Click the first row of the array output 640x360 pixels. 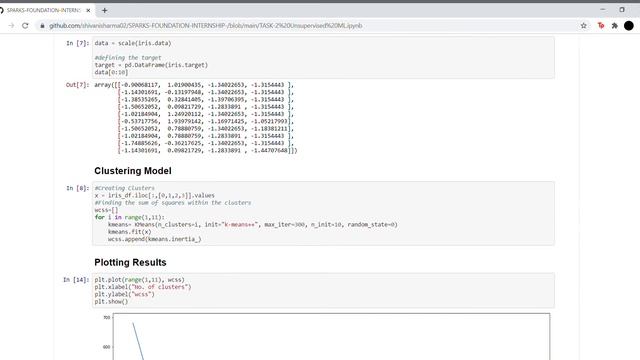194,85
